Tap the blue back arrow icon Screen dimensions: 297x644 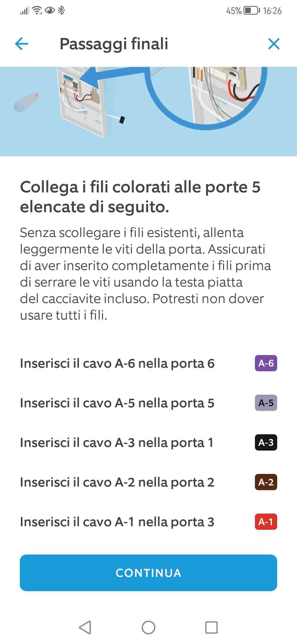21,44
